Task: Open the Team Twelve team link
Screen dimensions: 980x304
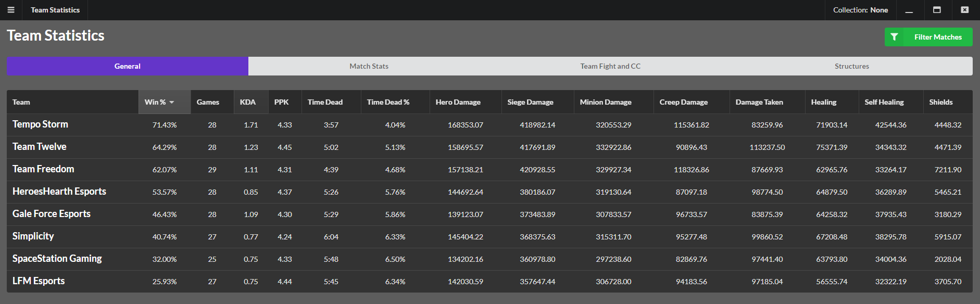Action: [x=40, y=147]
